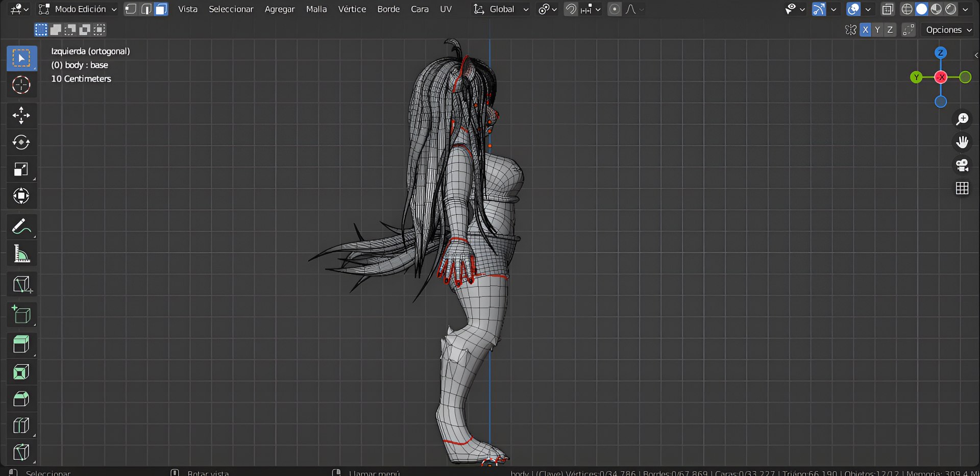Image resolution: width=980 pixels, height=476 pixels.
Task: Activate the Annotate pencil tool
Action: (x=21, y=227)
